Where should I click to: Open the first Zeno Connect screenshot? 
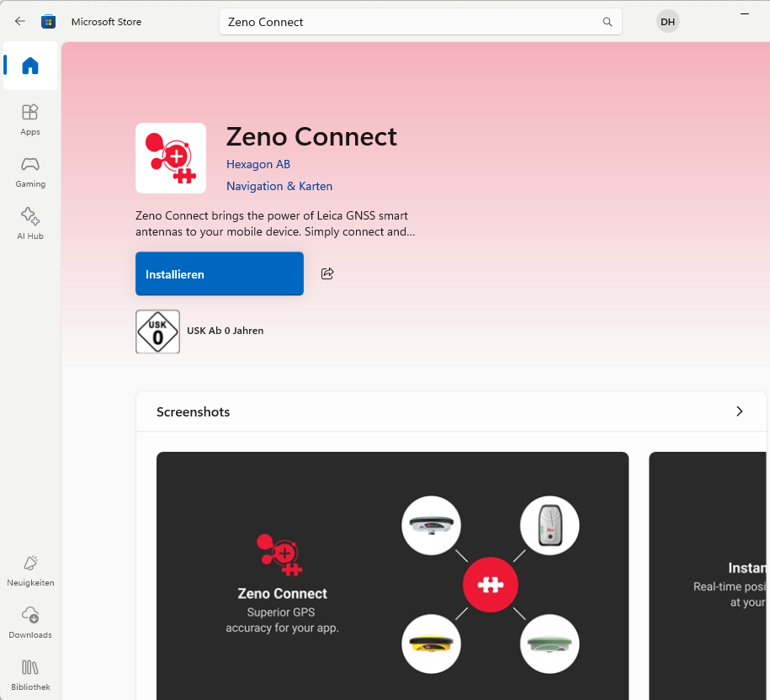click(392, 575)
